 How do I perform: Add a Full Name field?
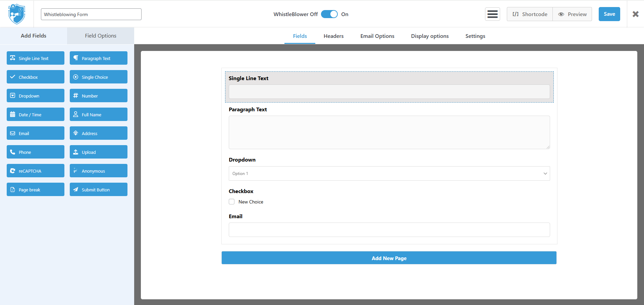pyautogui.click(x=99, y=114)
